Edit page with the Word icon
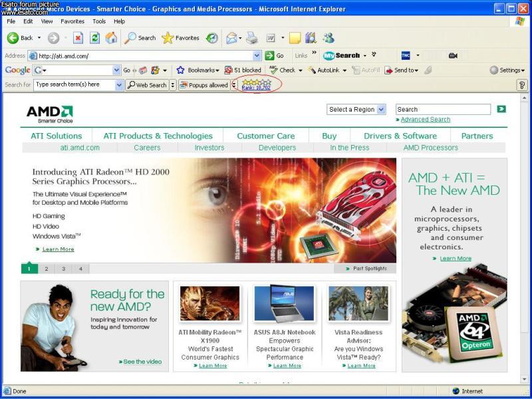The width and height of the screenshot is (532, 399). point(271,38)
